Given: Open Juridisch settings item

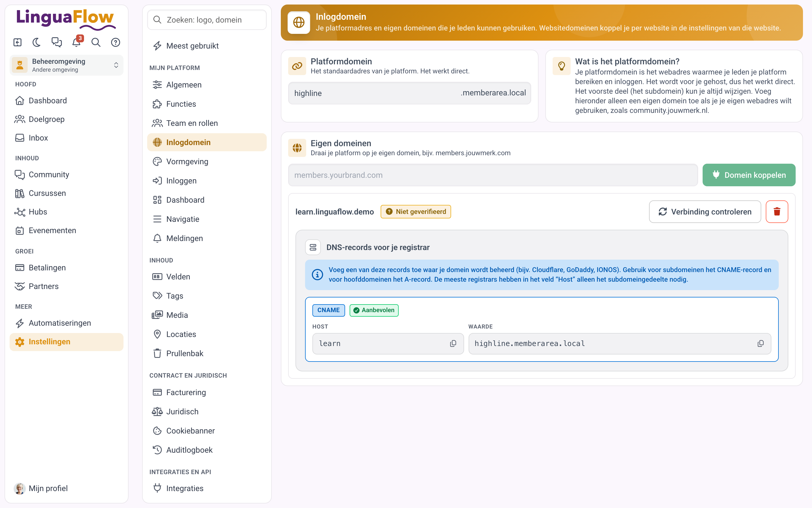Looking at the screenshot, I should pyautogui.click(x=207, y=411).
